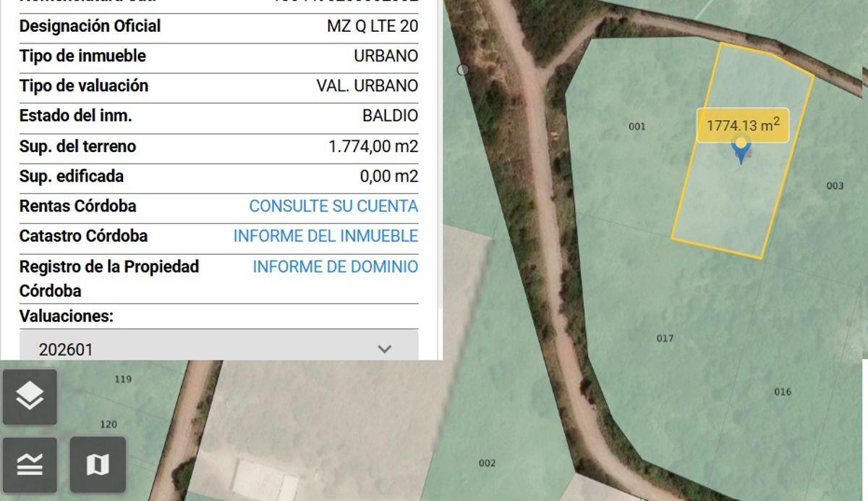Open the elevation profile tool button
This screenshot has width=868, height=501.
[30, 465]
